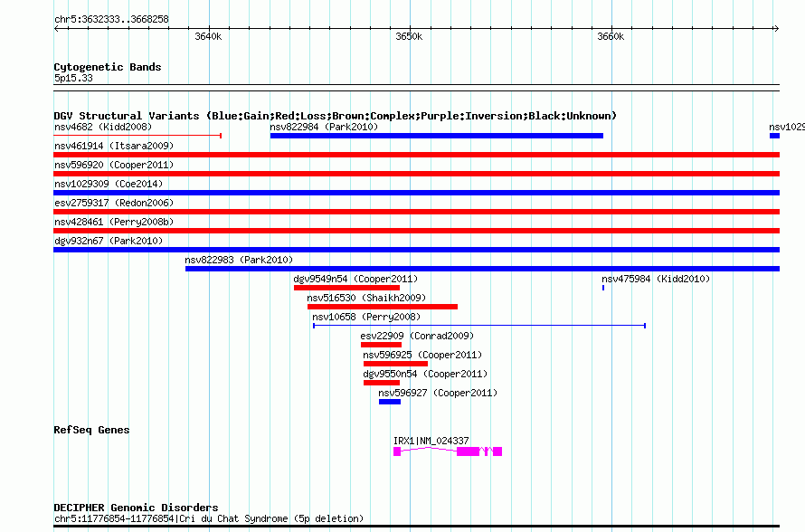Click the red esv22909 loss bar
Image resolution: width=805 pixels, height=532 pixels.
pyautogui.click(x=381, y=345)
